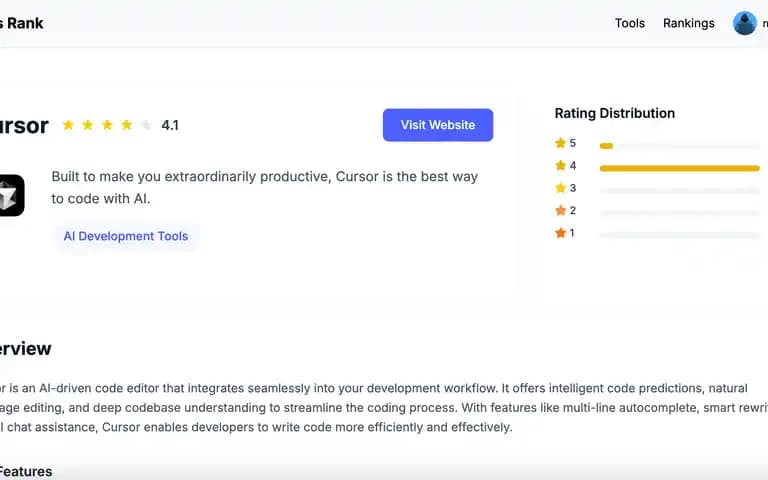Click the fourth yellow rating star
The image size is (768, 480).
(x=127, y=125)
